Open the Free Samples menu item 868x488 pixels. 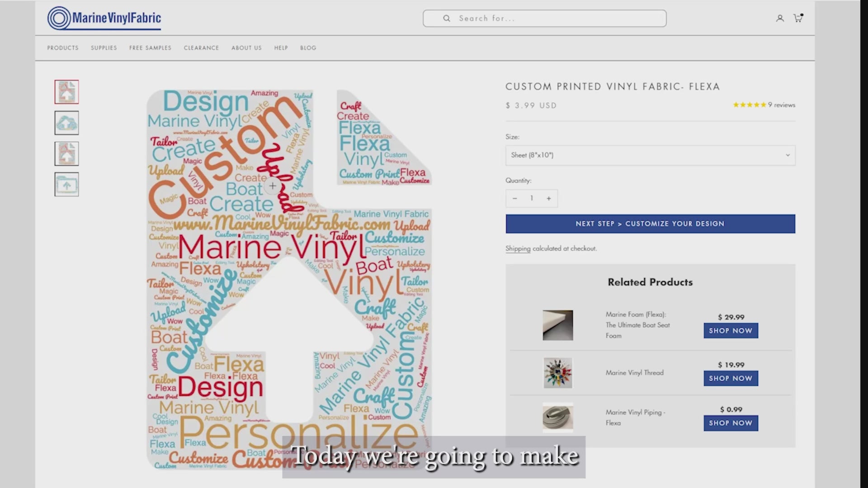click(x=150, y=48)
